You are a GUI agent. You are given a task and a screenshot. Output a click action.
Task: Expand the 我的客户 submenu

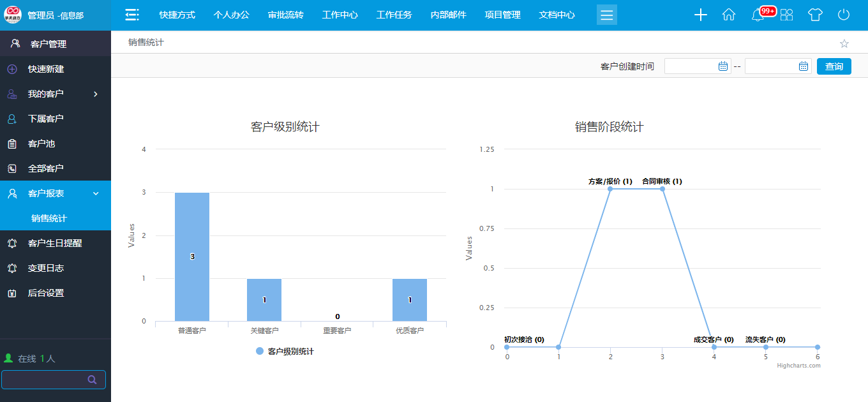point(96,94)
